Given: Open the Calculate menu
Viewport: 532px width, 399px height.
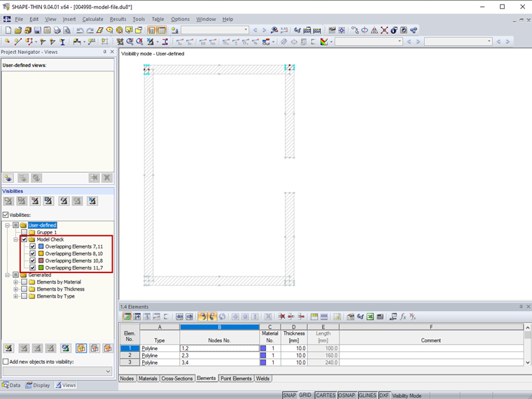Looking at the screenshot, I should coord(92,20).
